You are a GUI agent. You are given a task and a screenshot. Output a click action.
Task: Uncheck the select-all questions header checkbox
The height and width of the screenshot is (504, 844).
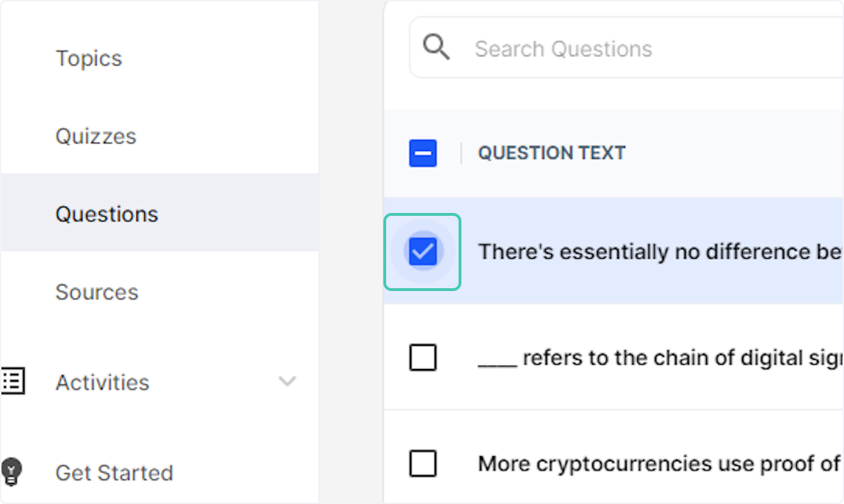423,153
